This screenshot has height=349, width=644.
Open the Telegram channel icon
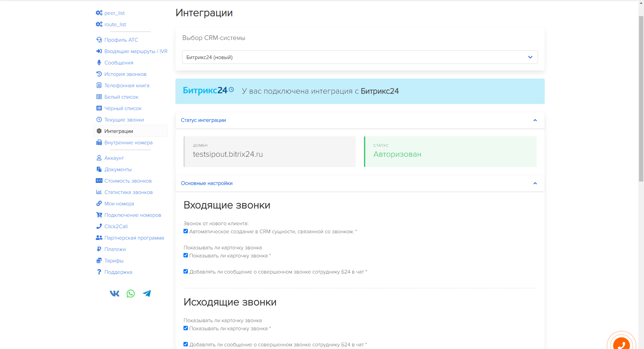coord(147,294)
